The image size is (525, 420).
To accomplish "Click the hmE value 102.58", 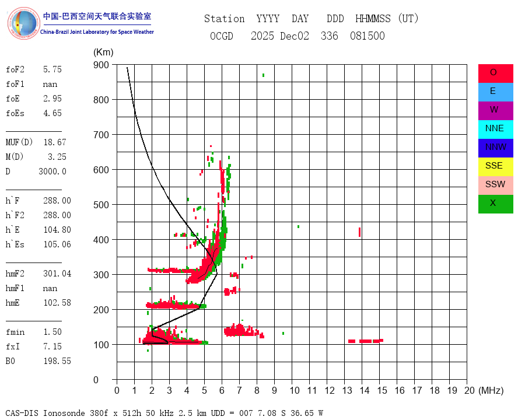I will tap(57, 303).
